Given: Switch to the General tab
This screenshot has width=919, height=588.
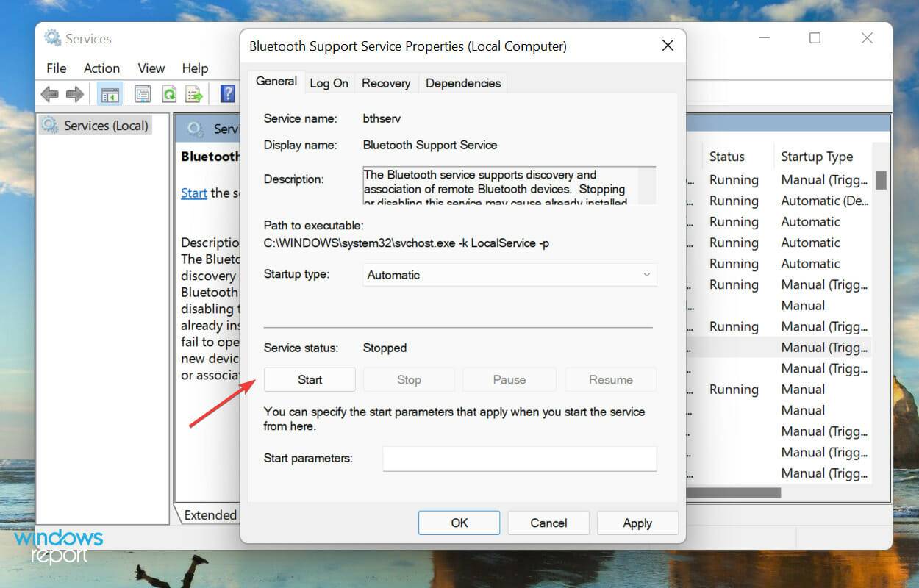Looking at the screenshot, I should point(276,82).
